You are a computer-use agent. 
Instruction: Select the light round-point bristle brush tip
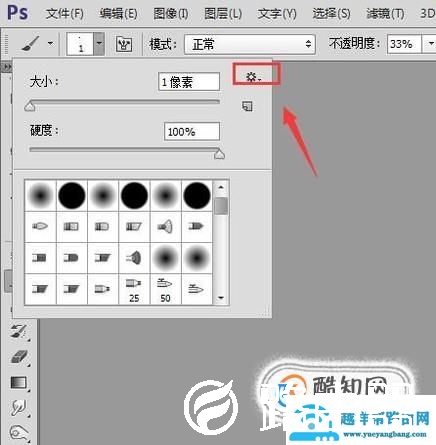pos(40,227)
